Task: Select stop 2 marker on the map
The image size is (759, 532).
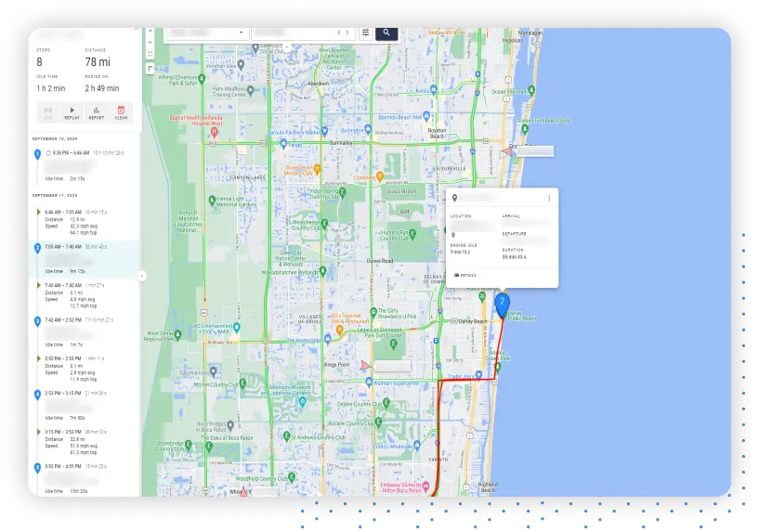Action: pyautogui.click(x=503, y=304)
